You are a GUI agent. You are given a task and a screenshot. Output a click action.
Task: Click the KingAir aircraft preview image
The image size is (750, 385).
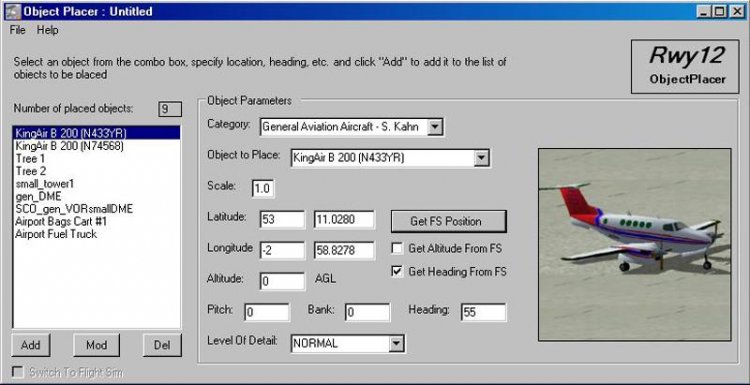634,244
